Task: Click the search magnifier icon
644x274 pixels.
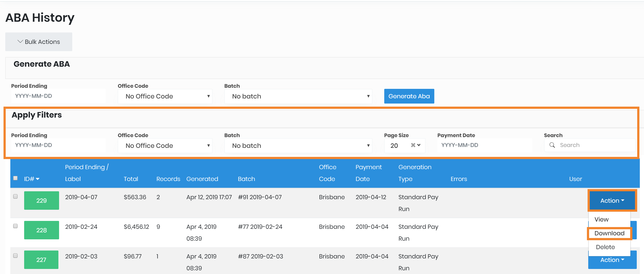Action: pyautogui.click(x=552, y=145)
